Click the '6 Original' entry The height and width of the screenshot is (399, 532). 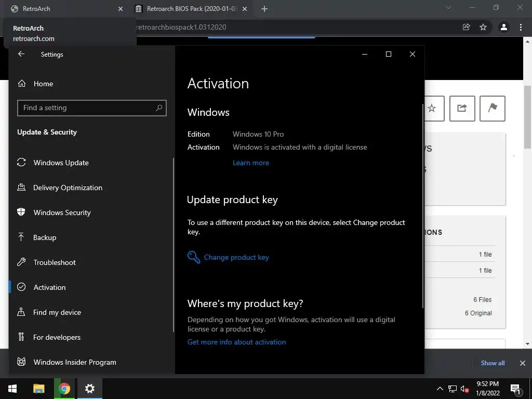click(478, 313)
